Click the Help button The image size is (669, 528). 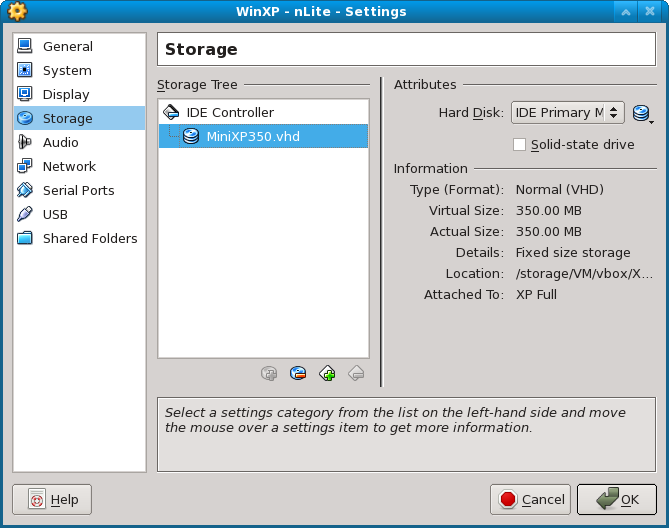(x=52, y=499)
